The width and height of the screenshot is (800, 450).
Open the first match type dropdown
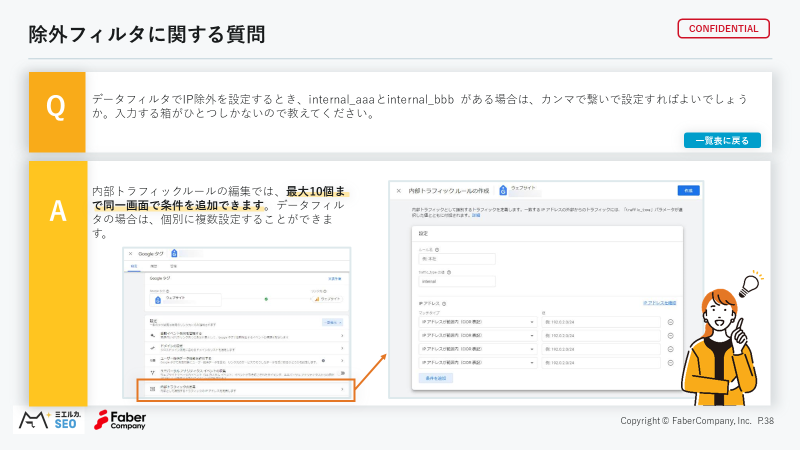click(478, 322)
